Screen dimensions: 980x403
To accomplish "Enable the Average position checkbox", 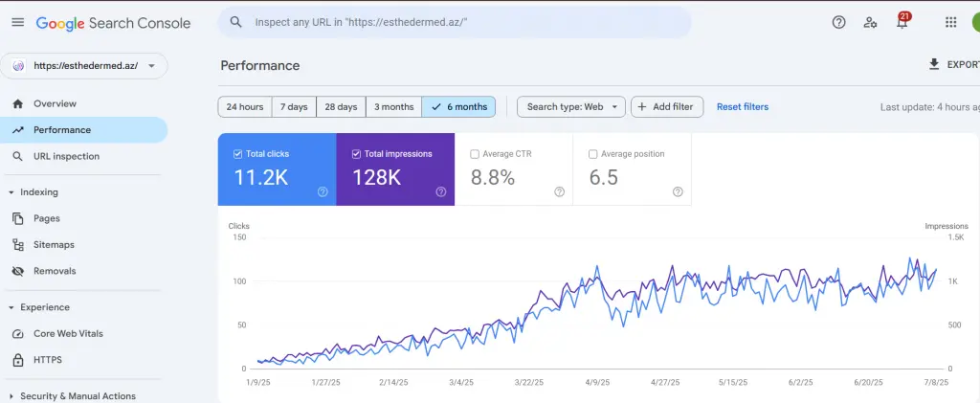I will 593,154.
